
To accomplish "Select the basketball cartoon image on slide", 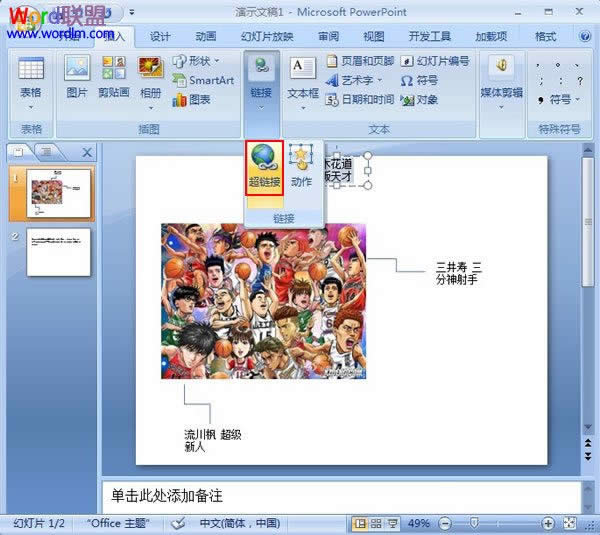I will click(x=263, y=301).
